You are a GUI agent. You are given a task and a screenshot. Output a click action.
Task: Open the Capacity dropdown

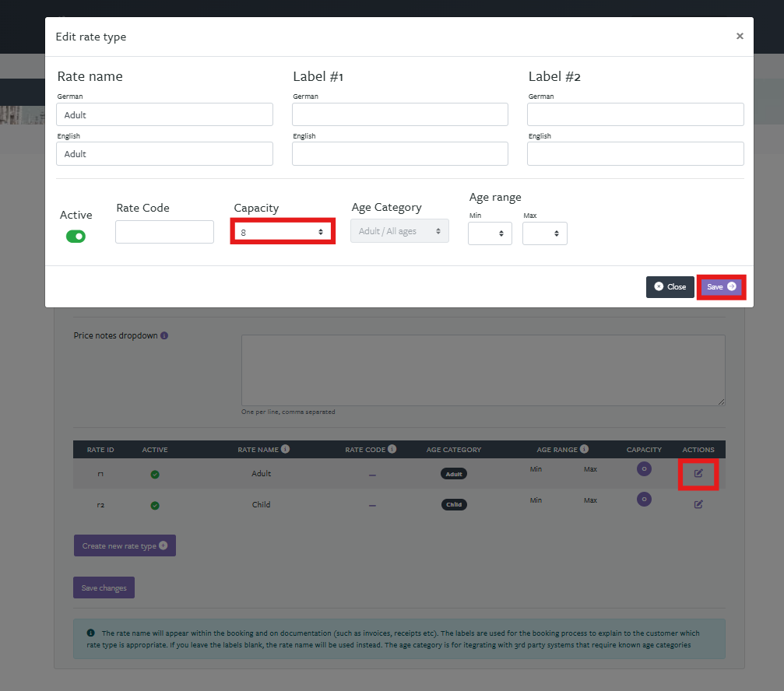click(283, 232)
